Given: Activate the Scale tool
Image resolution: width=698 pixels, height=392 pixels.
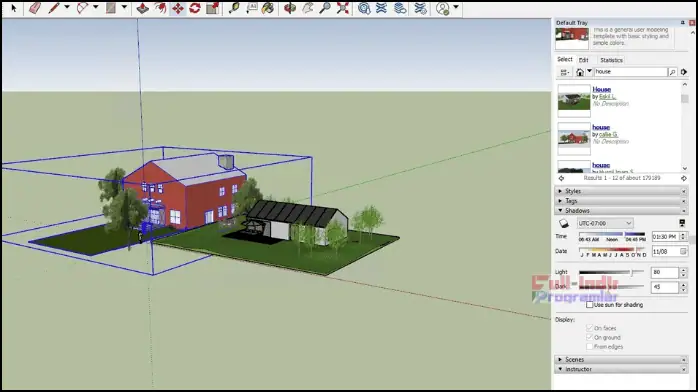Looking at the screenshot, I should point(213,8).
